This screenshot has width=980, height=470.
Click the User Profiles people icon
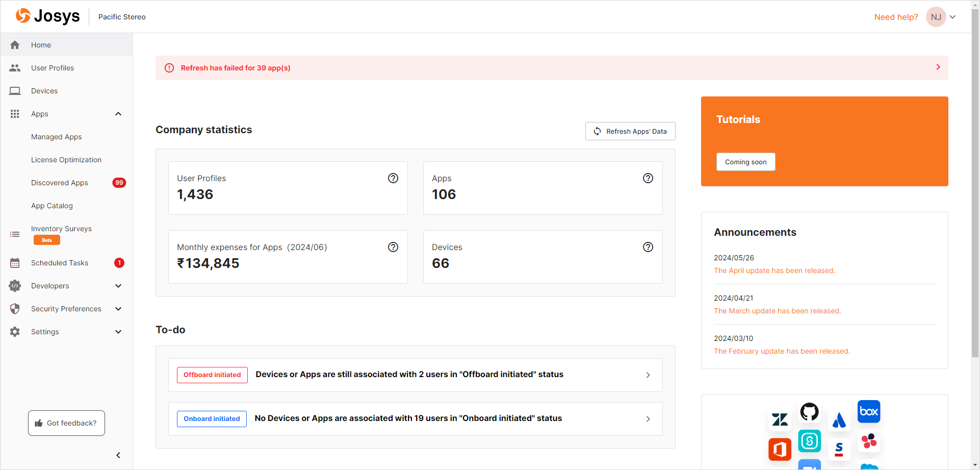tap(15, 68)
